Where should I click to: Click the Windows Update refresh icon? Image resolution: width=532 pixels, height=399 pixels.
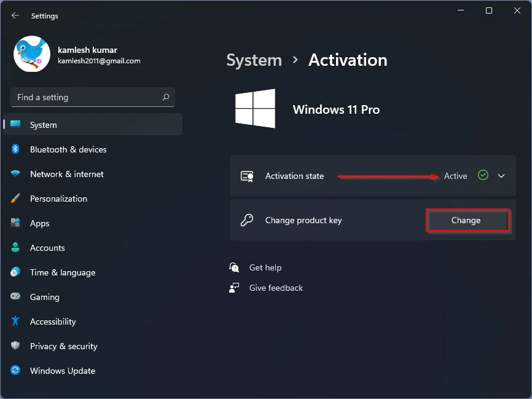(15, 370)
